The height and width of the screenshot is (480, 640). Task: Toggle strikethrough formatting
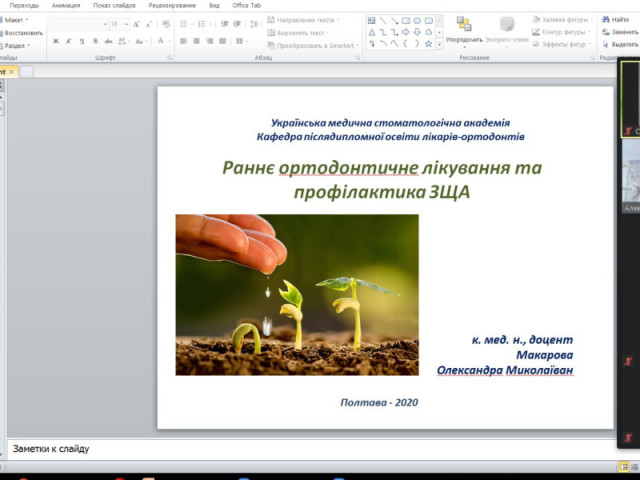(x=108, y=41)
